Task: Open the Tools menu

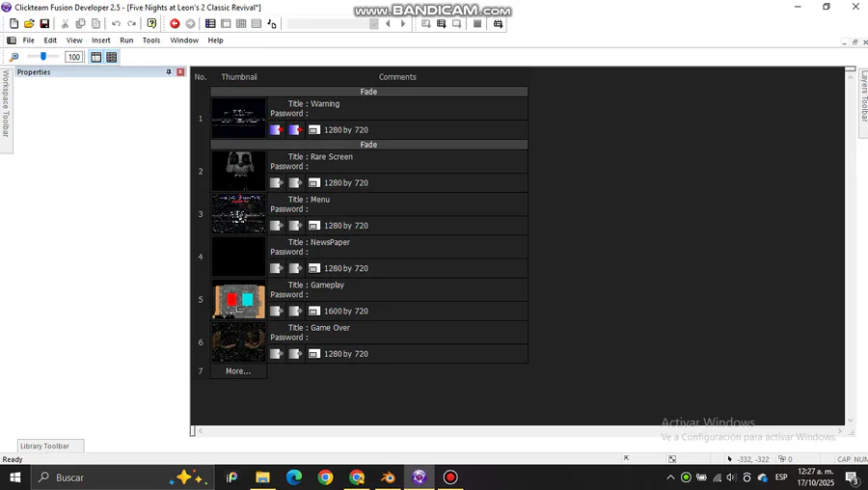Action: click(151, 41)
